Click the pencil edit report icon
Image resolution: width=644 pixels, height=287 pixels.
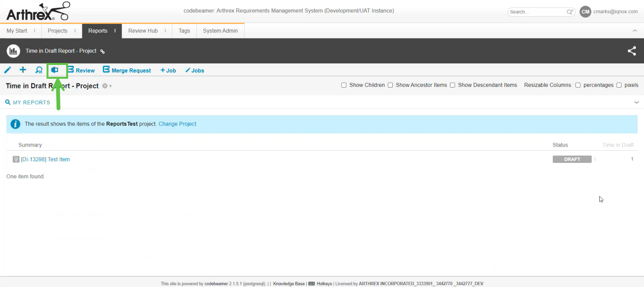pos(8,70)
